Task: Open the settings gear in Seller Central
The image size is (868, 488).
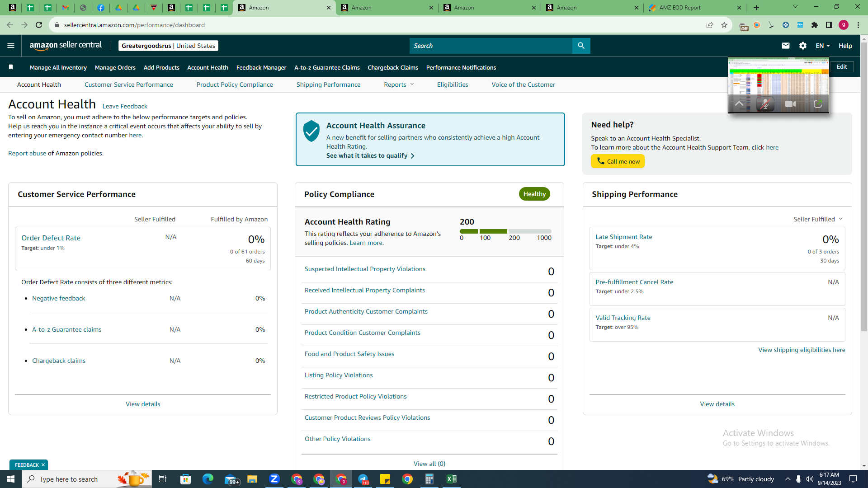Action: 803,46
